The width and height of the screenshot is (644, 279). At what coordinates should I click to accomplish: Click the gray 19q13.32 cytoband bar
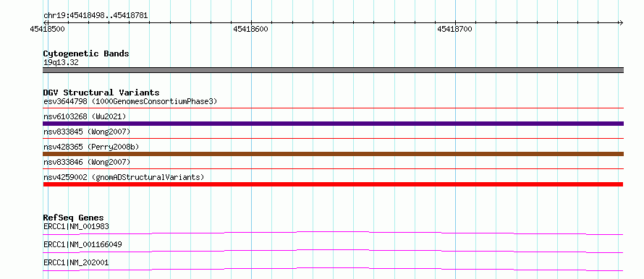[333, 70]
